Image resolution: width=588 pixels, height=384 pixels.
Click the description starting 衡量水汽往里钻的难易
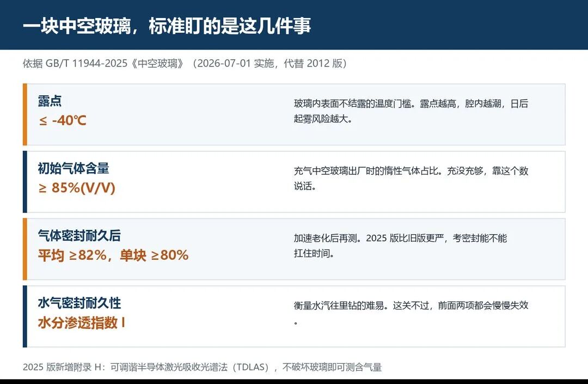(x=411, y=313)
